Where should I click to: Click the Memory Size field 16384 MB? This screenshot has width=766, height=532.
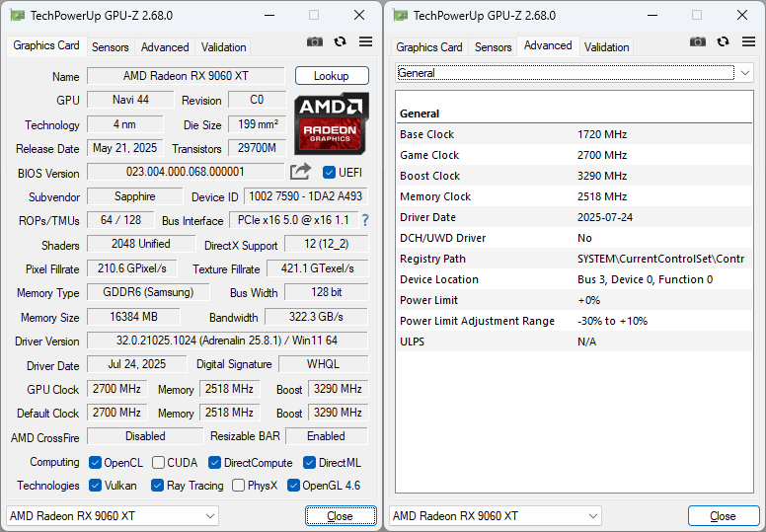(133, 317)
